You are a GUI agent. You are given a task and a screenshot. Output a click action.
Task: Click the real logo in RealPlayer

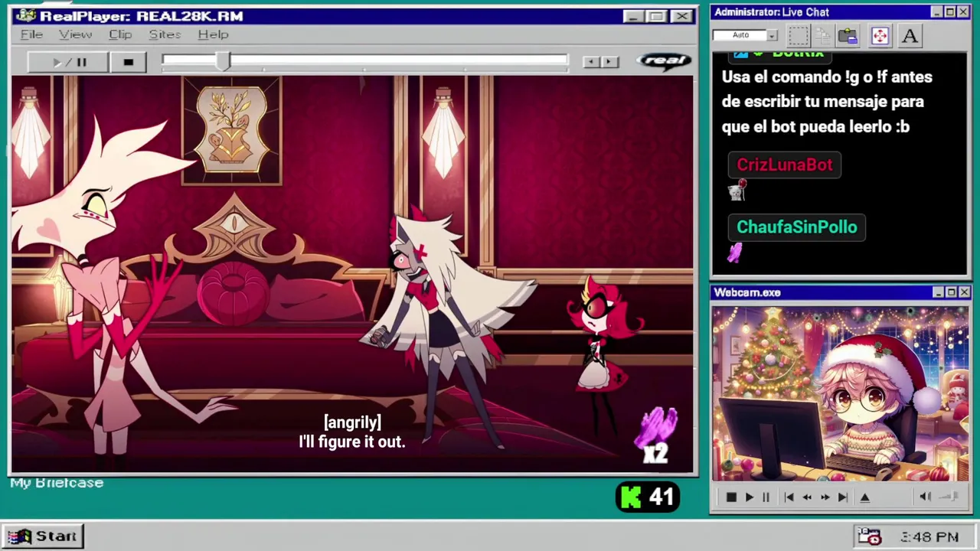click(x=664, y=61)
